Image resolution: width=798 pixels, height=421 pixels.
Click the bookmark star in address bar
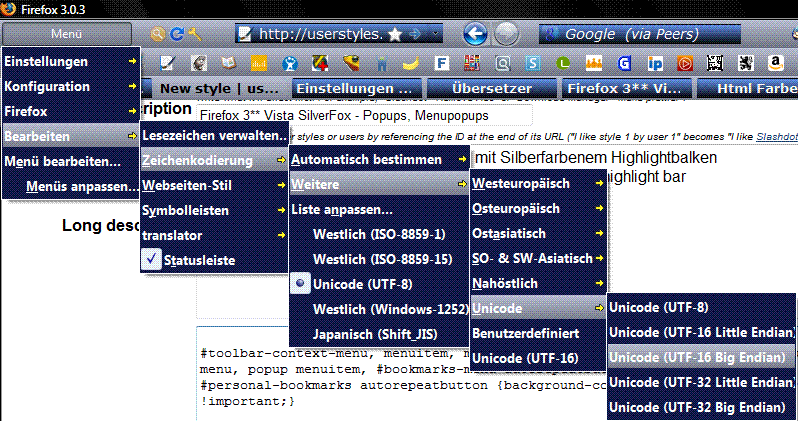point(395,34)
